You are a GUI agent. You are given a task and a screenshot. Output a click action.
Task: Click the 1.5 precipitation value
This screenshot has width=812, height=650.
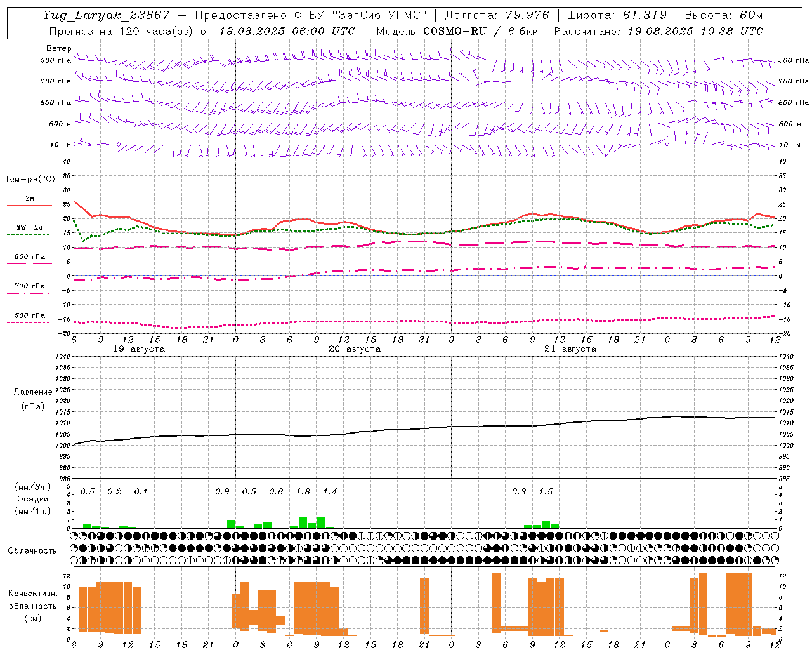[546, 492]
